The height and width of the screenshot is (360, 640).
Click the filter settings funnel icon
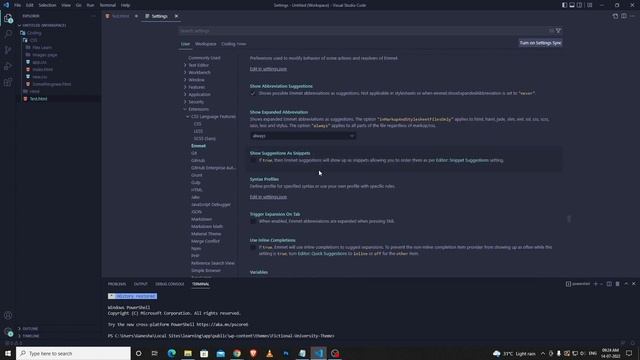558,31
